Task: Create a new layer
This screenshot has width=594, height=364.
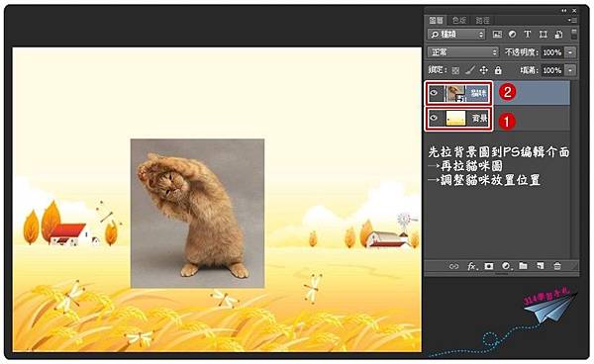Action: pyautogui.click(x=540, y=266)
